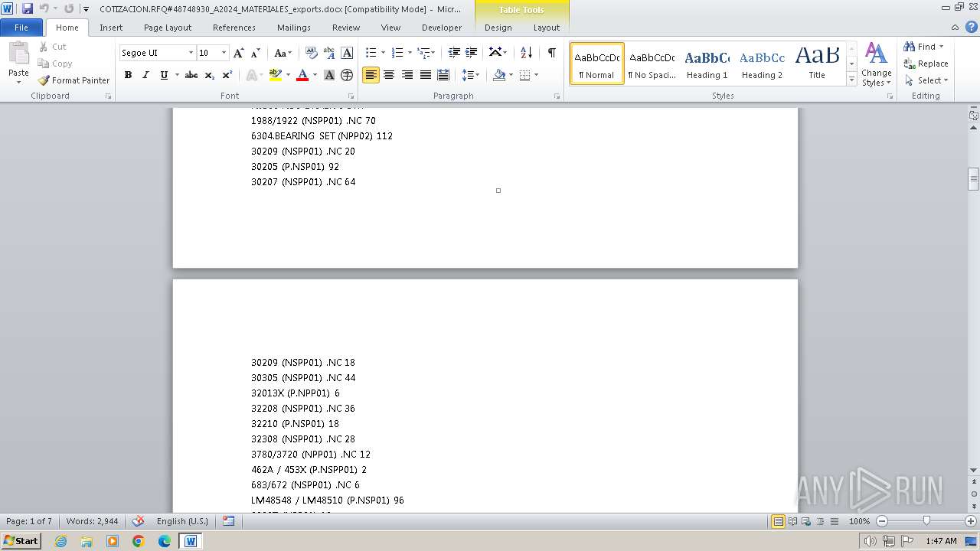
Task: Open the File tab
Action: (21, 28)
